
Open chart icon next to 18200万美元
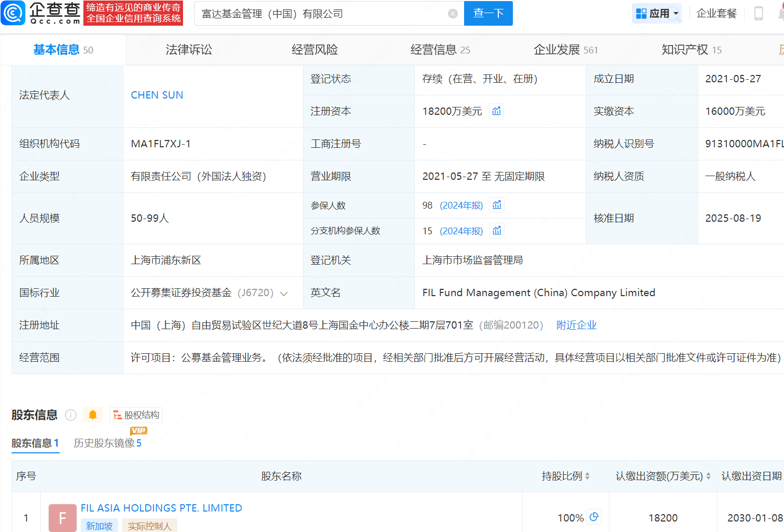coord(497,111)
